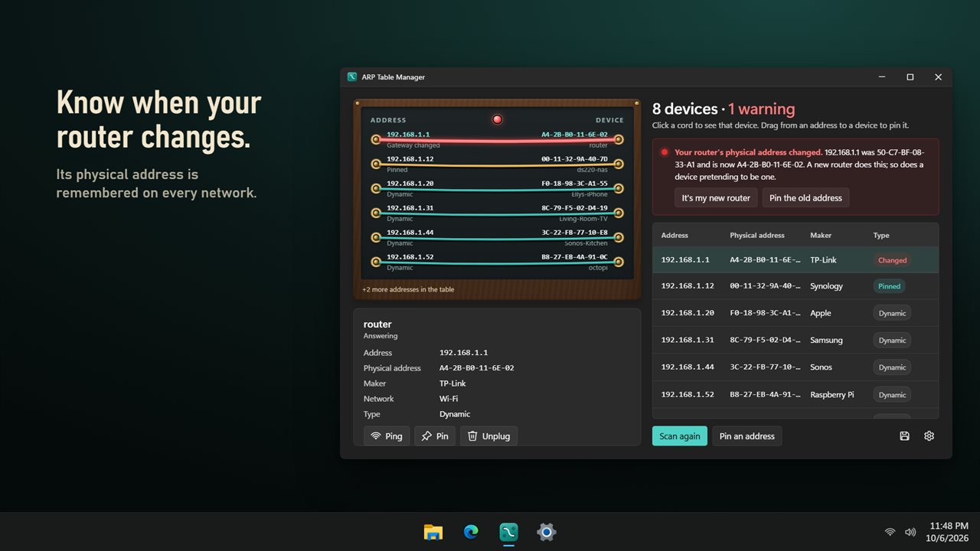
Task: Select the Living-Room-TV cord
Action: click(497, 214)
